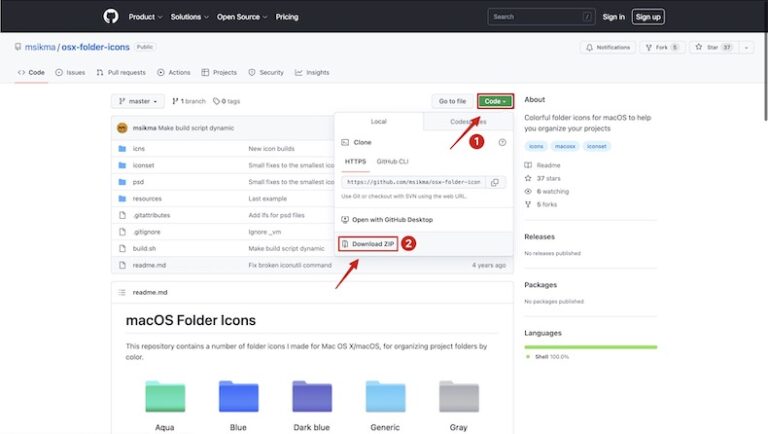768x434 pixels.
Task: Click the GitHub logo icon
Action: pyautogui.click(x=111, y=16)
